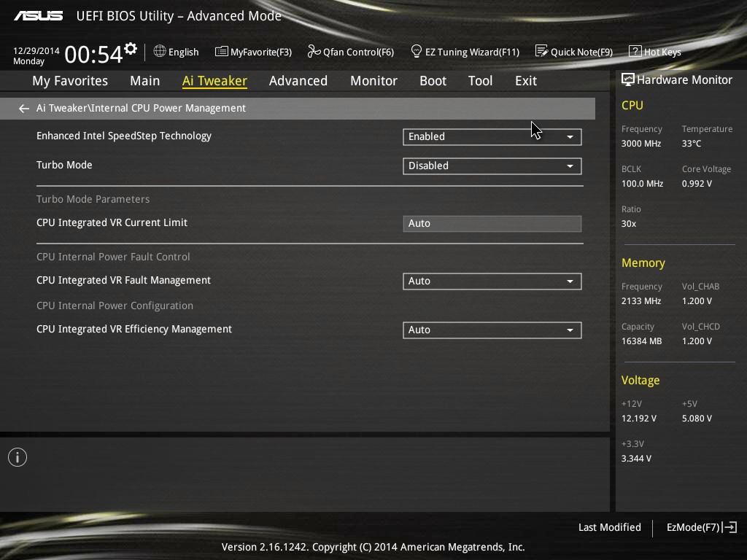The image size is (747, 560).
Task: Click the Quick Note pencil icon
Action: [x=541, y=51]
